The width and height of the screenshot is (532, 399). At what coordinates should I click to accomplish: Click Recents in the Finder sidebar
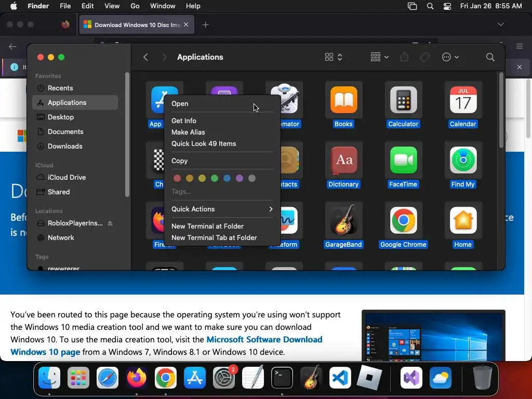point(75,88)
